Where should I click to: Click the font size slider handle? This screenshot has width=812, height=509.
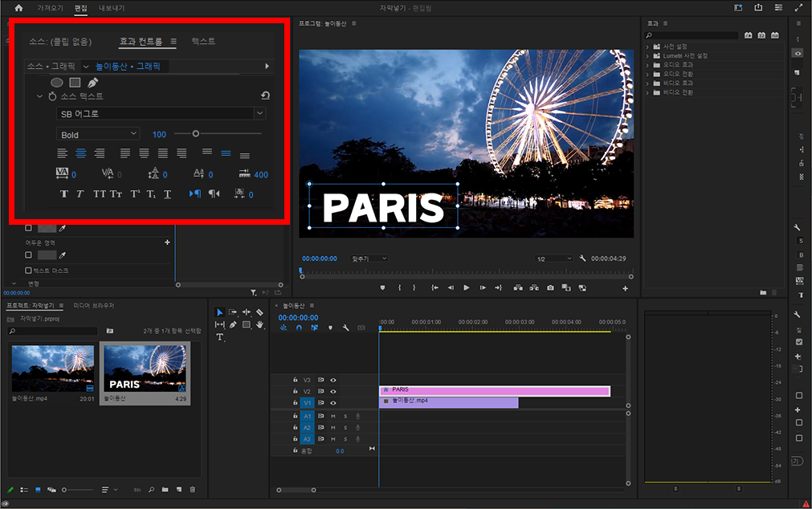pos(195,134)
